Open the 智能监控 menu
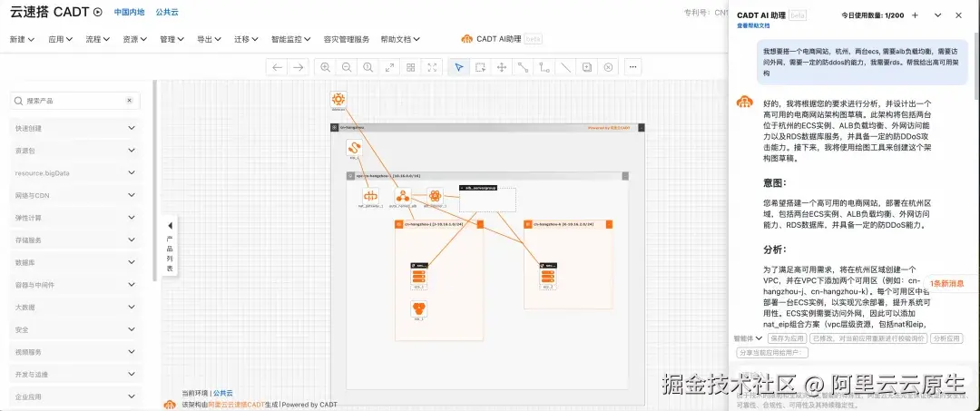 pos(291,39)
